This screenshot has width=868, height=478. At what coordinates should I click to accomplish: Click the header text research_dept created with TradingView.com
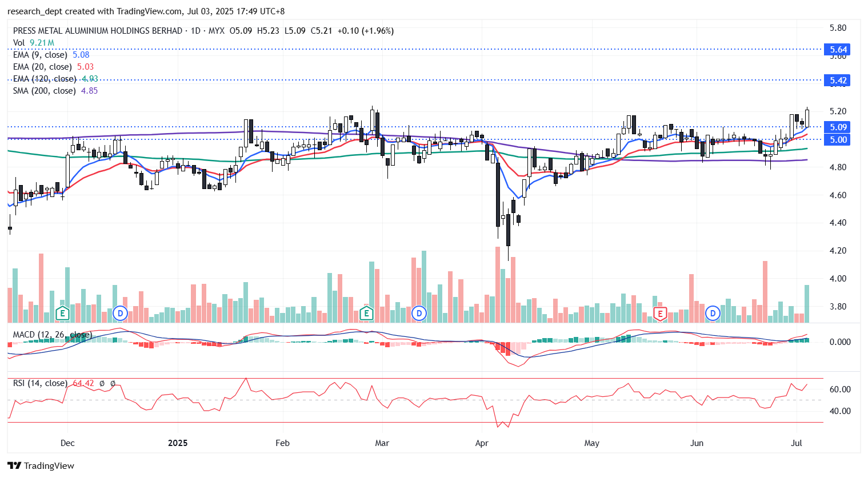click(95, 11)
